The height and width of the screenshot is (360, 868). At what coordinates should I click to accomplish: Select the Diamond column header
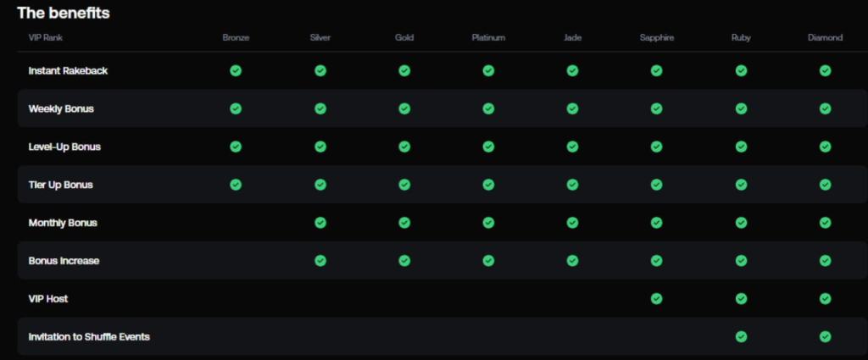click(825, 37)
